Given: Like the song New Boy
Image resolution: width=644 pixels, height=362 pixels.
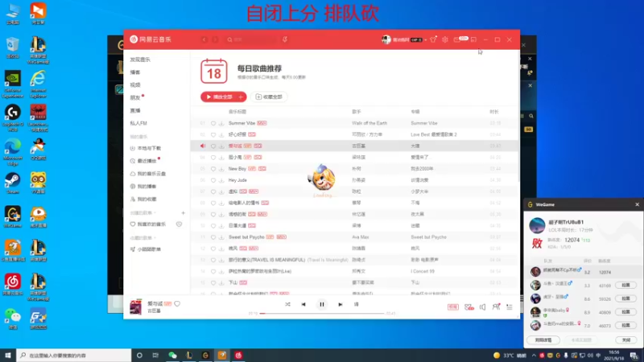Looking at the screenshot, I should click(213, 169).
